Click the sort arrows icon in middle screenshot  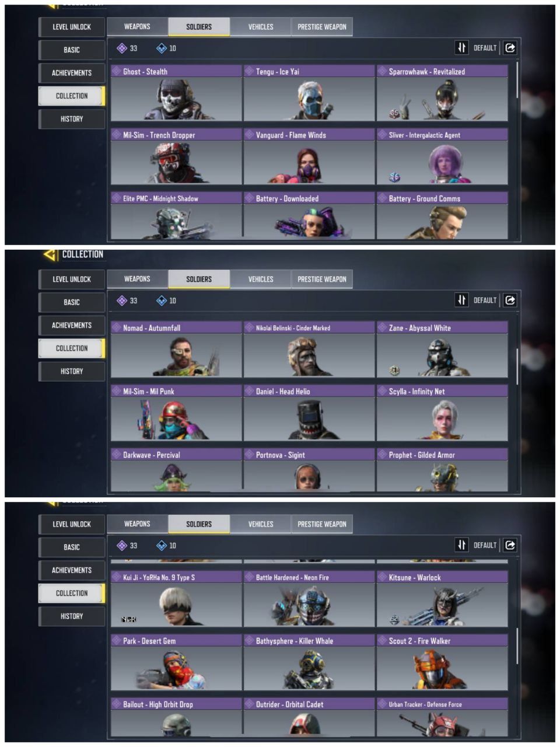point(462,300)
